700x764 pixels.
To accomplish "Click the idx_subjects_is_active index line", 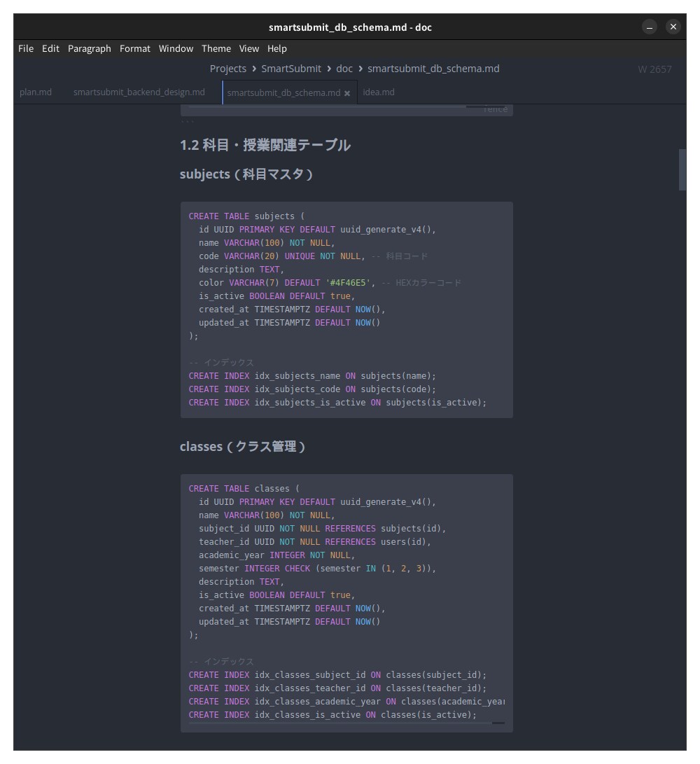I will (x=337, y=403).
